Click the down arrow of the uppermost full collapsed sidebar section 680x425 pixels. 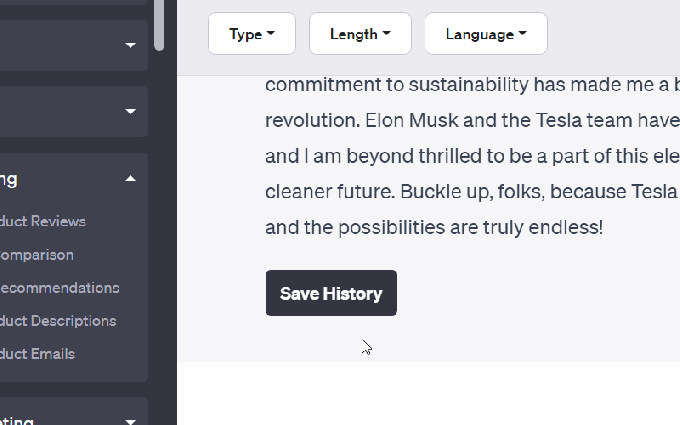coord(131,45)
